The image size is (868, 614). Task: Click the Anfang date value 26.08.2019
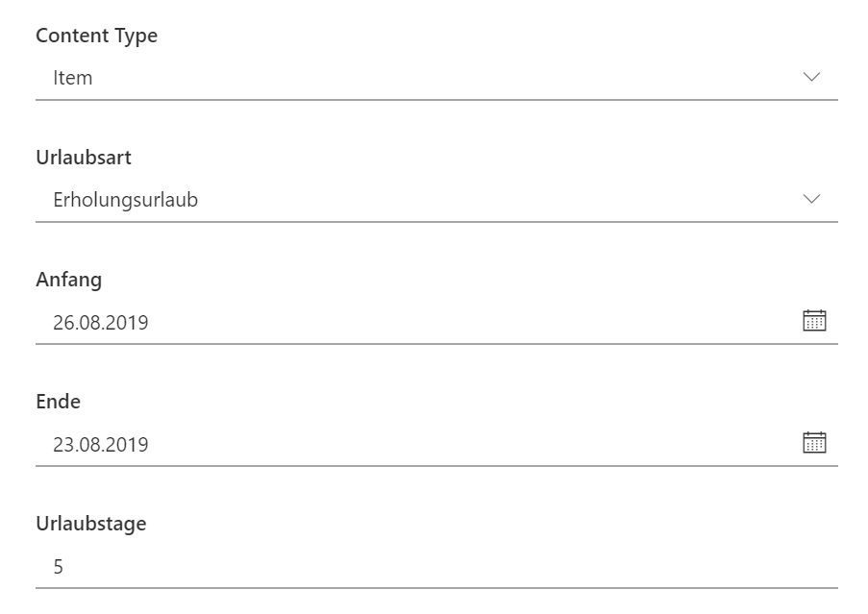coord(101,322)
